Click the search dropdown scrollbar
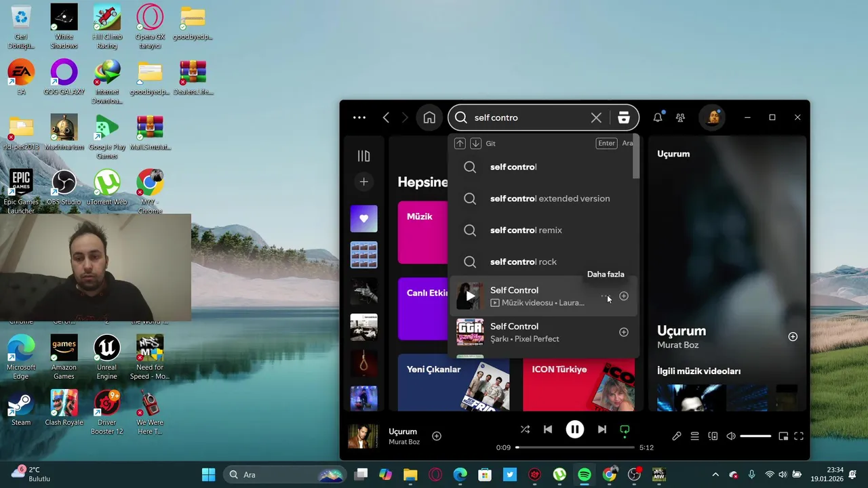Screen dimensions: 868x488 point(636,157)
